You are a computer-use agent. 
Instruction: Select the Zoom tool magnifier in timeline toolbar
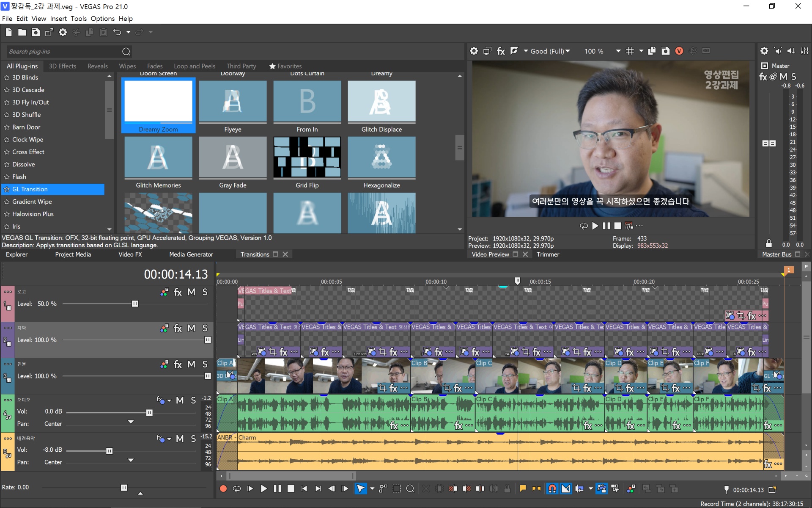[x=410, y=489]
